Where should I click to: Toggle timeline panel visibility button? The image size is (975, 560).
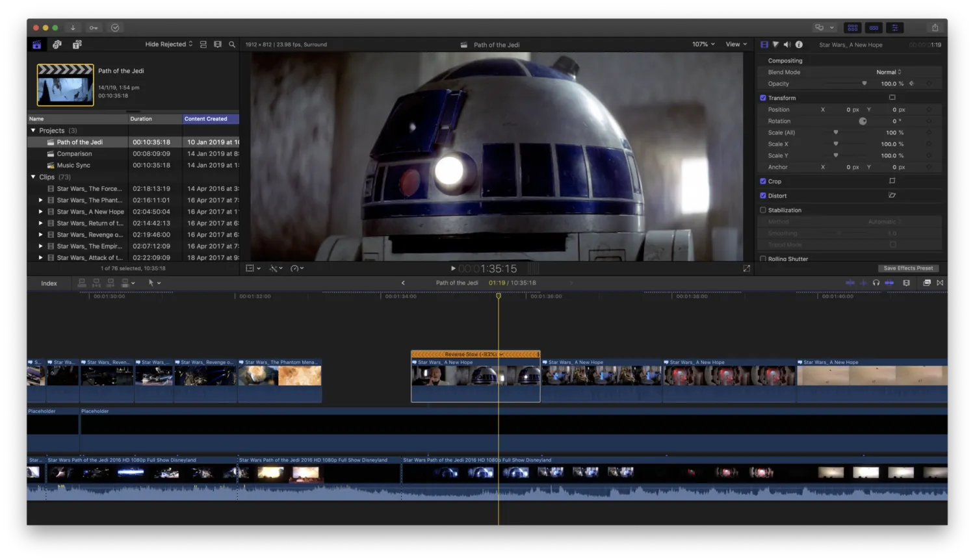point(874,28)
